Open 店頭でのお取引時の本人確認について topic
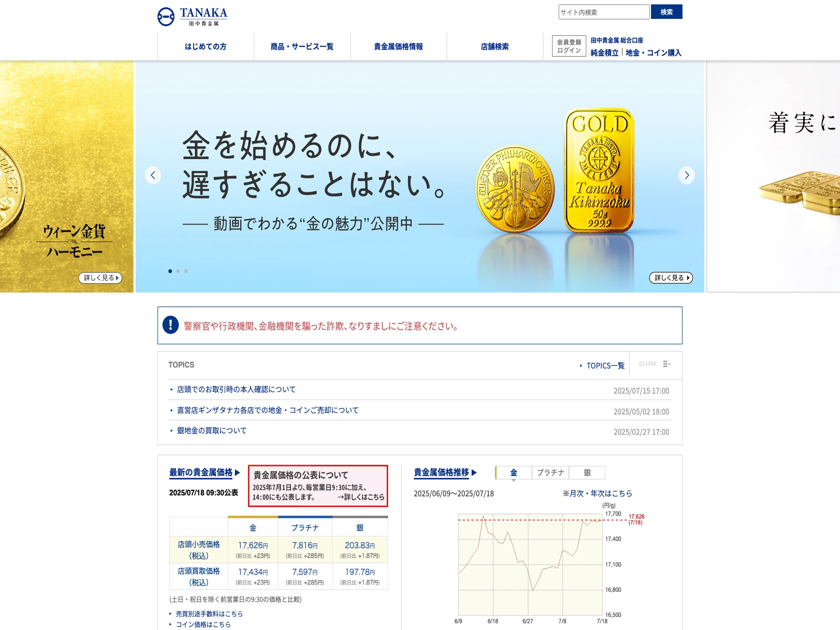This screenshot has height=630, width=840. click(x=236, y=389)
